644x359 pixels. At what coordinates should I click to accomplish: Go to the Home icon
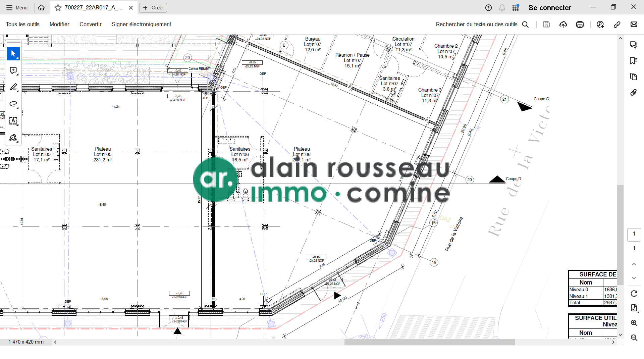tap(41, 8)
